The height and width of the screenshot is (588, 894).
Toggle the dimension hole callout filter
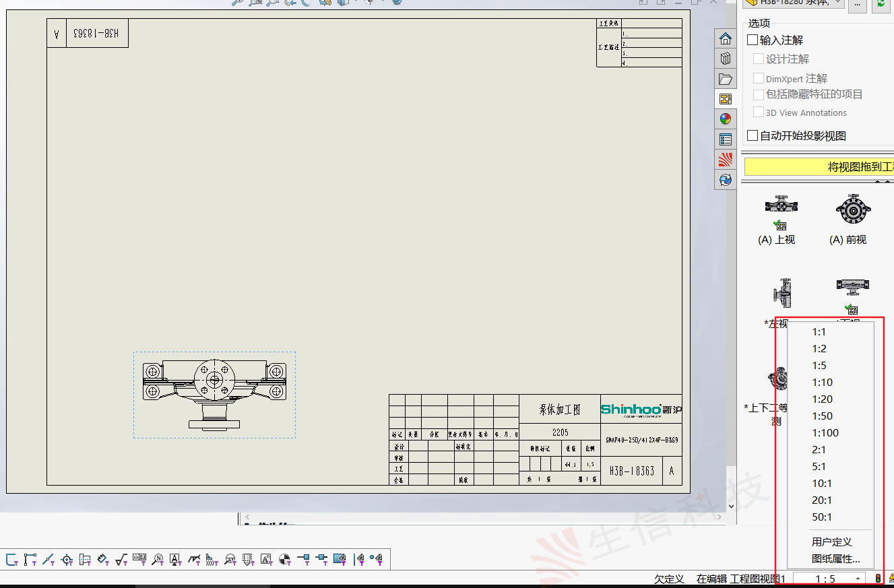click(x=103, y=558)
